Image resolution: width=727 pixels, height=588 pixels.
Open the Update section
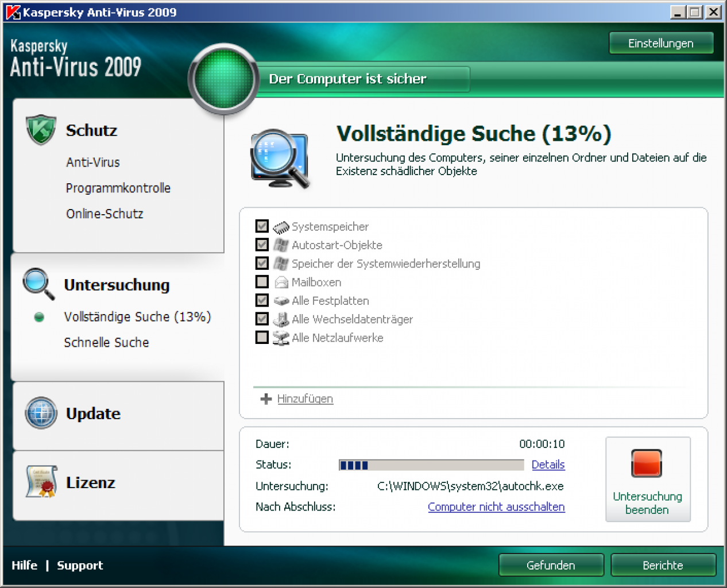(x=93, y=413)
